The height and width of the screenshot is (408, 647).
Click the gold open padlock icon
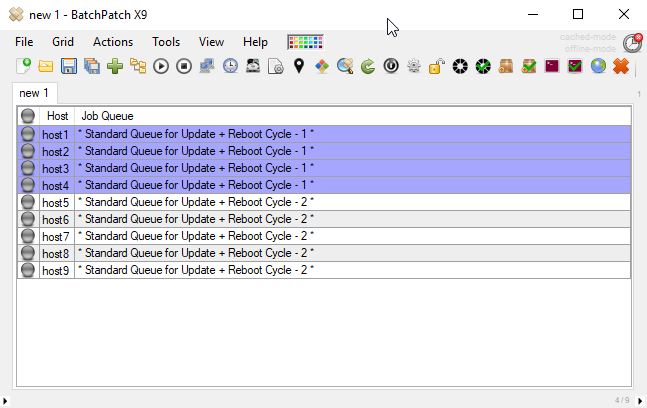pyautogui.click(x=437, y=66)
